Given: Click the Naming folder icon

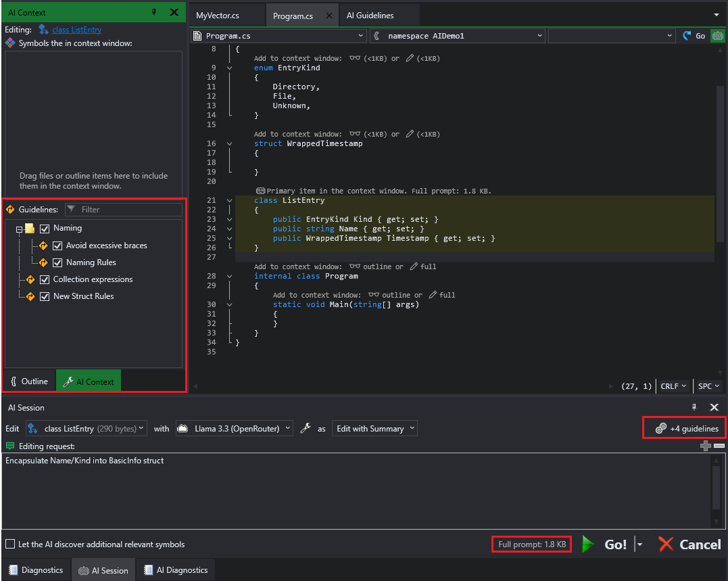Looking at the screenshot, I should [x=30, y=228].
